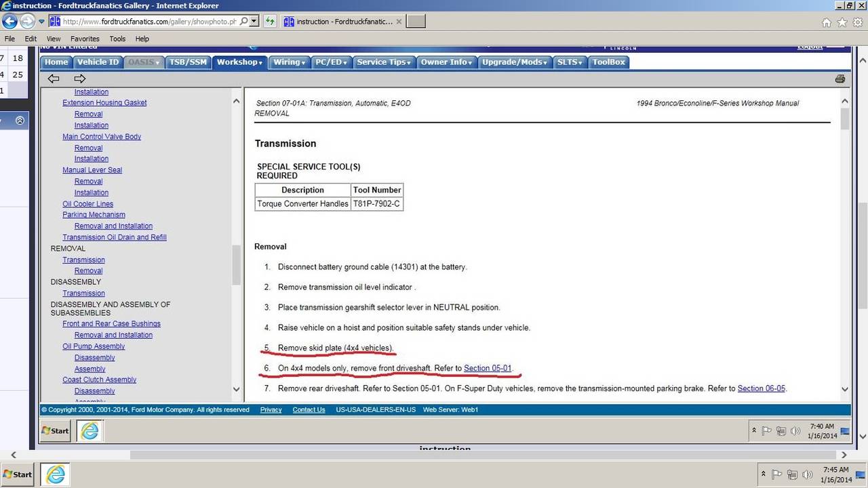Click the workshop manual left arrow navigation icon
Screen dimensions: 868x488
54,79
